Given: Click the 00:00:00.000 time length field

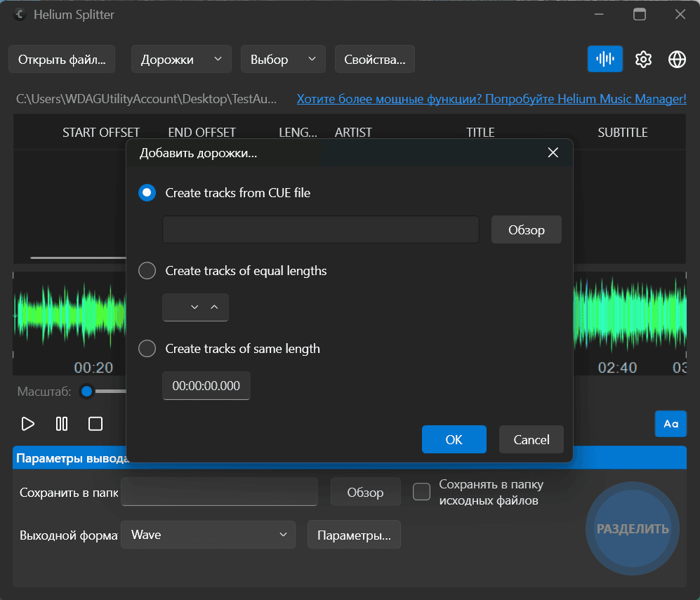Looking at the screenshot, I should [x=206, y=385].
